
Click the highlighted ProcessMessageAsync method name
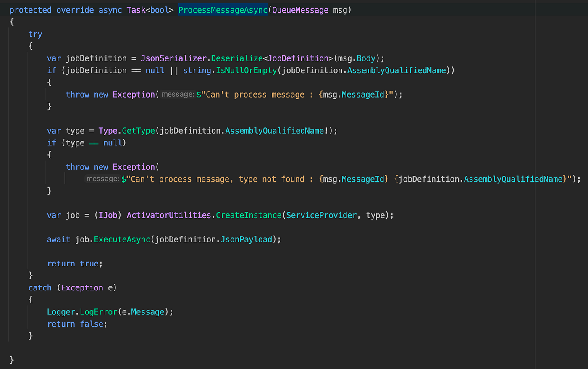point(223,10)
